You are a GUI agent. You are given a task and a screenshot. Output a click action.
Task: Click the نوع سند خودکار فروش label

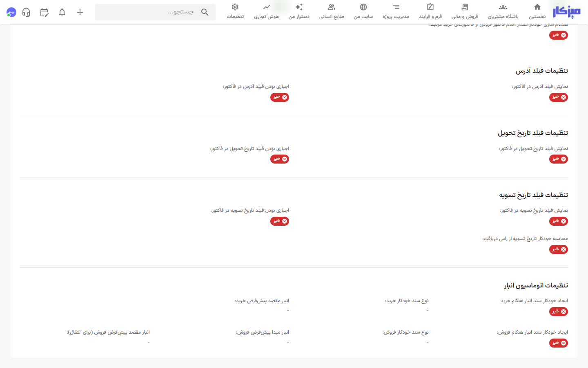[405, 332]
